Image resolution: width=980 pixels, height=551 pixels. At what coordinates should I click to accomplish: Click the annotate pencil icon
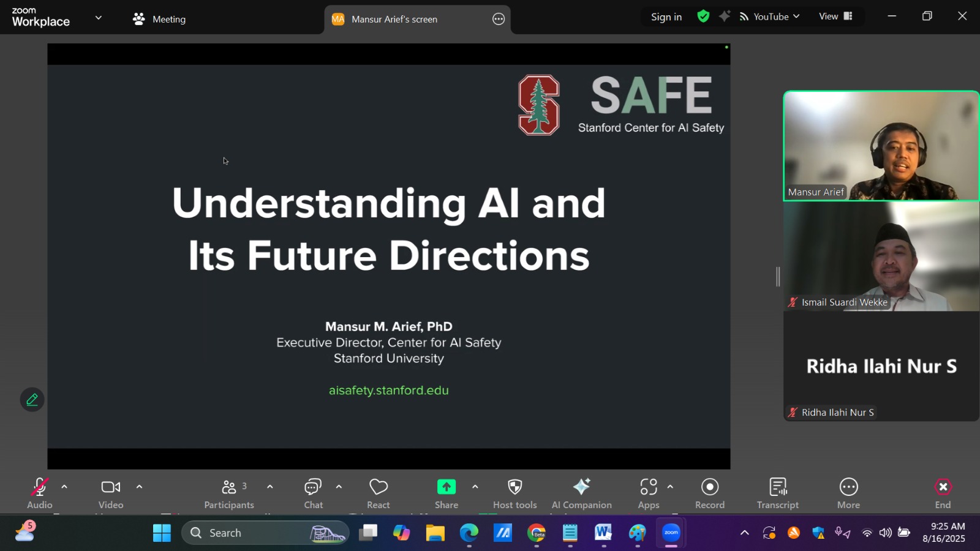click(32, 400)
